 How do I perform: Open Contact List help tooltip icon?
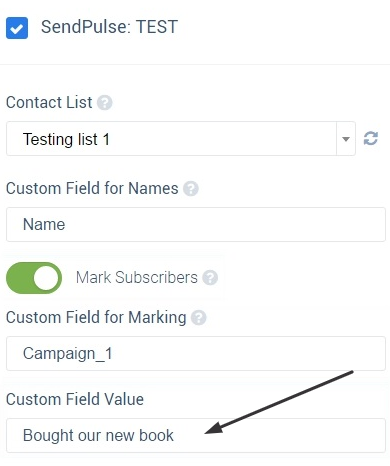pos(105,103)
